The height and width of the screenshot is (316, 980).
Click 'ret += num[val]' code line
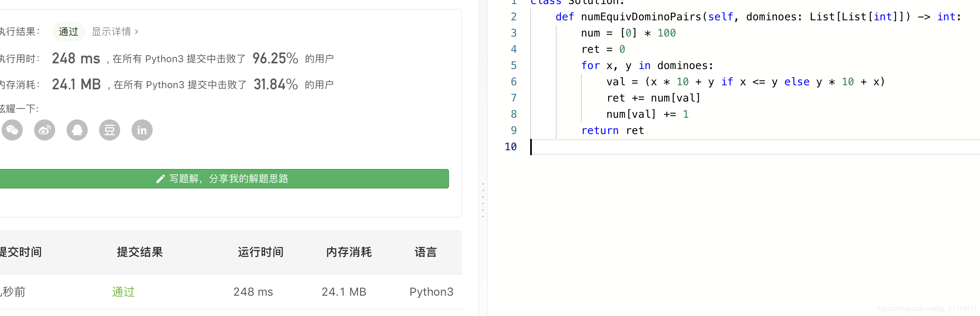[x=654, y=98]
